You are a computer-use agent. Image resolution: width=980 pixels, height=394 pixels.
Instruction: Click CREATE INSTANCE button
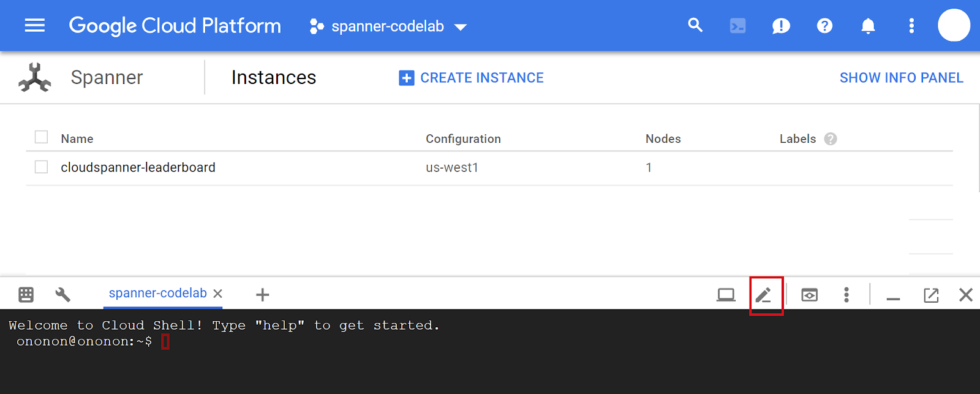471,78
